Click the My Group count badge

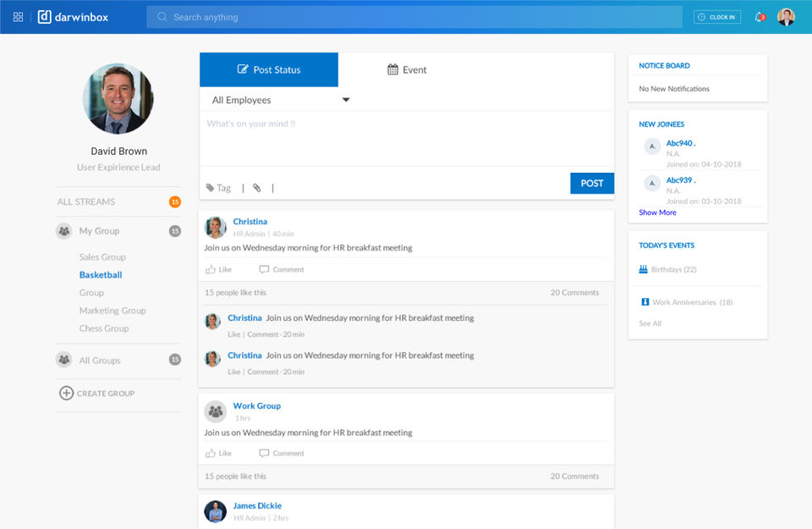click(175, 231)
